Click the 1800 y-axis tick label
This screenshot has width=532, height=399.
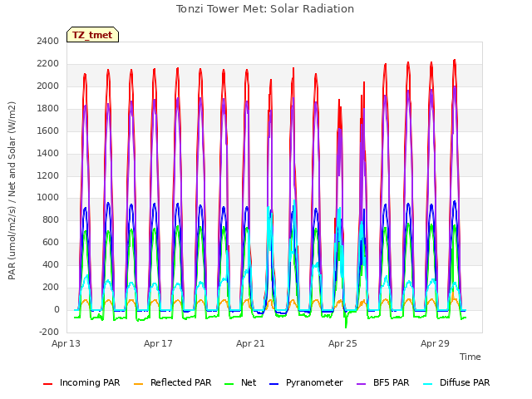[48, 108]
